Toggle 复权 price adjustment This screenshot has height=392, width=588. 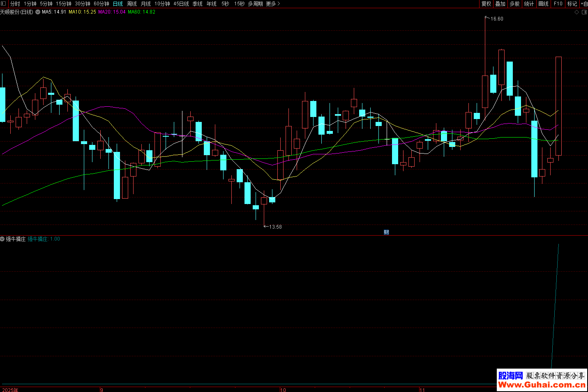tap(486, 4)
